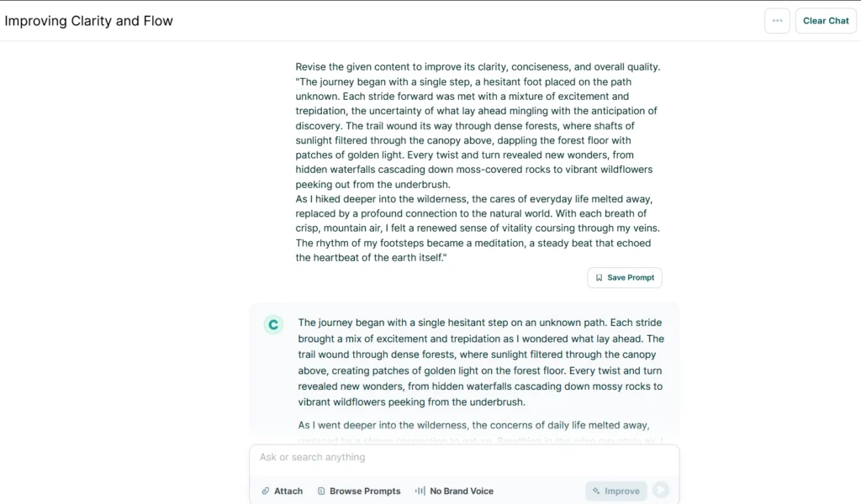Select the Attach label in the input toolbar
This screenshot has height=504, width=861.
[x=288, y=491]
